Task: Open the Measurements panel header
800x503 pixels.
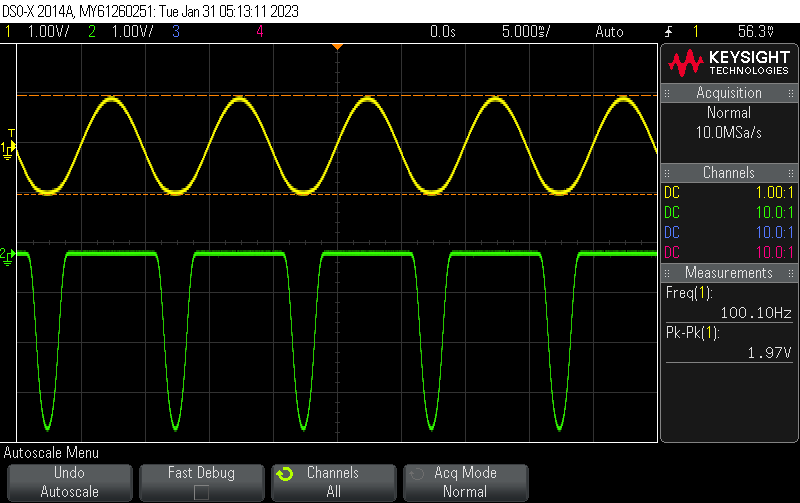Action: coord(729,273)
